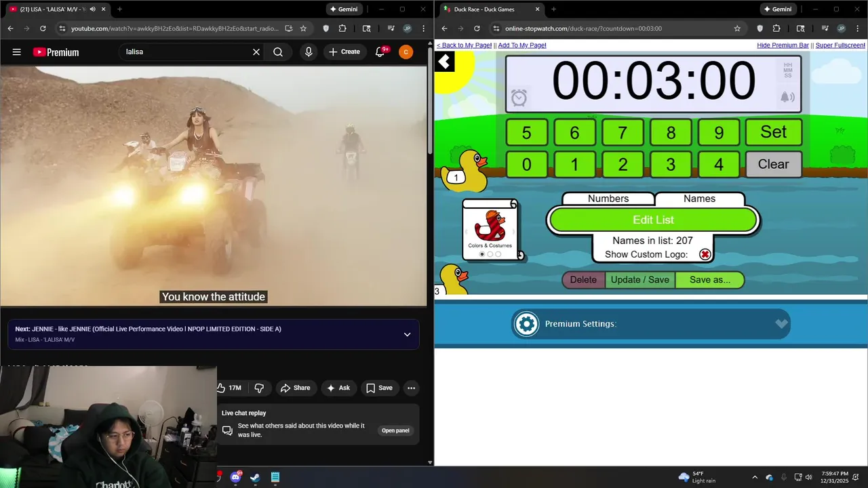
Task: Click the alarm clock icon on timer
Action: [519, 98]
